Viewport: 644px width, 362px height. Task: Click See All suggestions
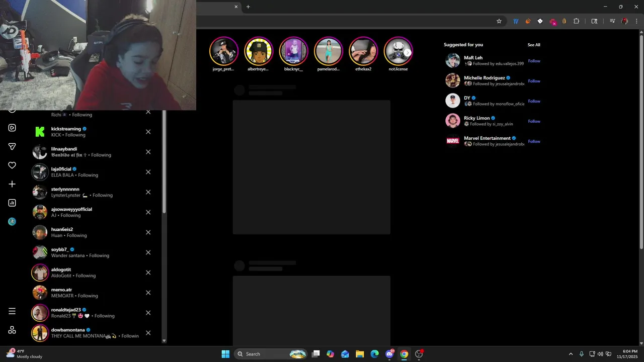click(x=534, y=45)
